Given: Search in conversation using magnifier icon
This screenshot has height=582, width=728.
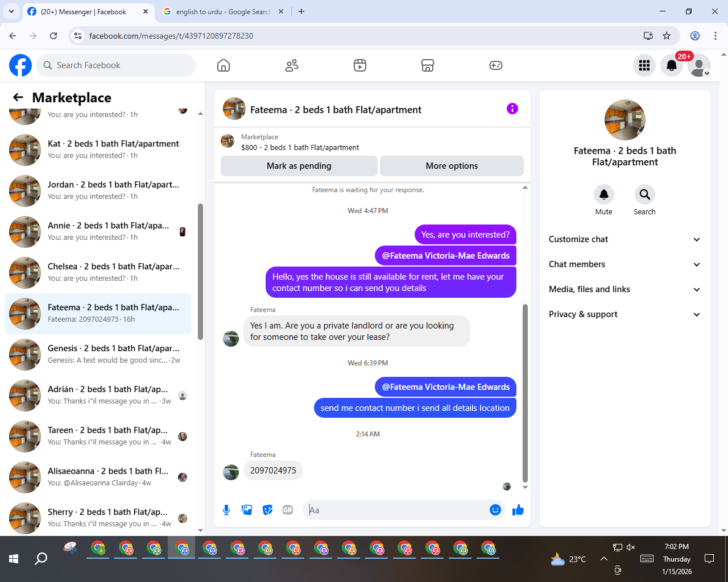Looking at the screenshot, I should click(644, 194).
